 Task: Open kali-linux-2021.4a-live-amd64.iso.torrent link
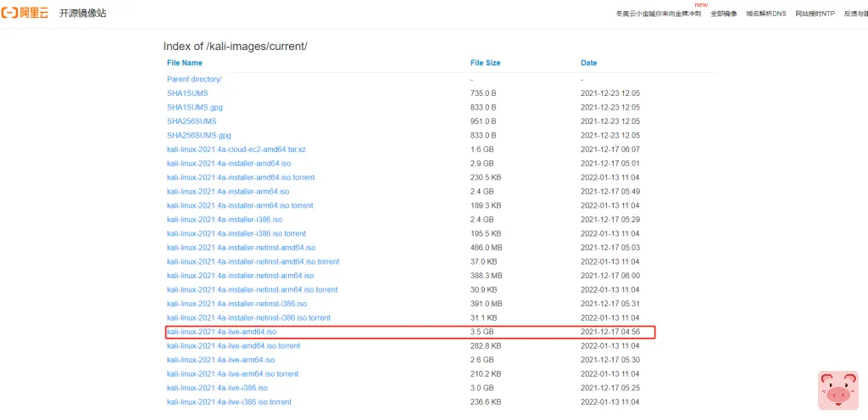coord(234,345)
